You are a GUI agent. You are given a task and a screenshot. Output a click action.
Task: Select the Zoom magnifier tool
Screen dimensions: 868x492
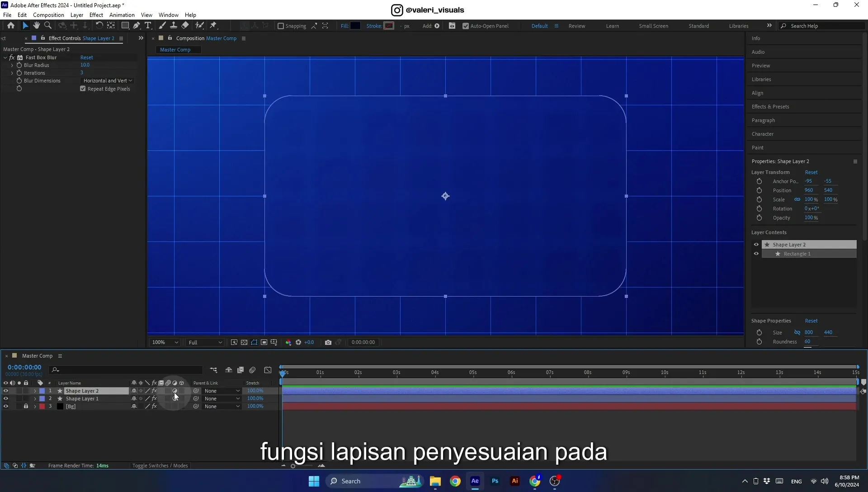[x=48, y=26]
